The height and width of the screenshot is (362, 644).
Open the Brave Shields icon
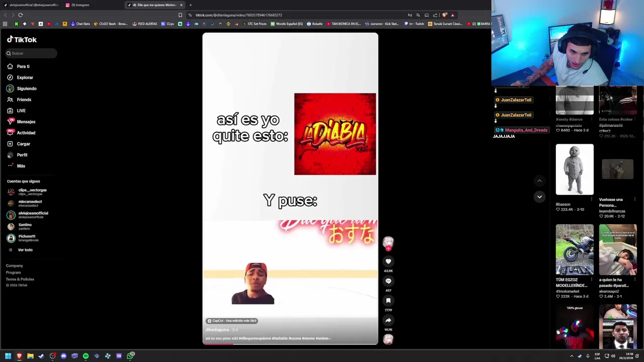(444, 15)
